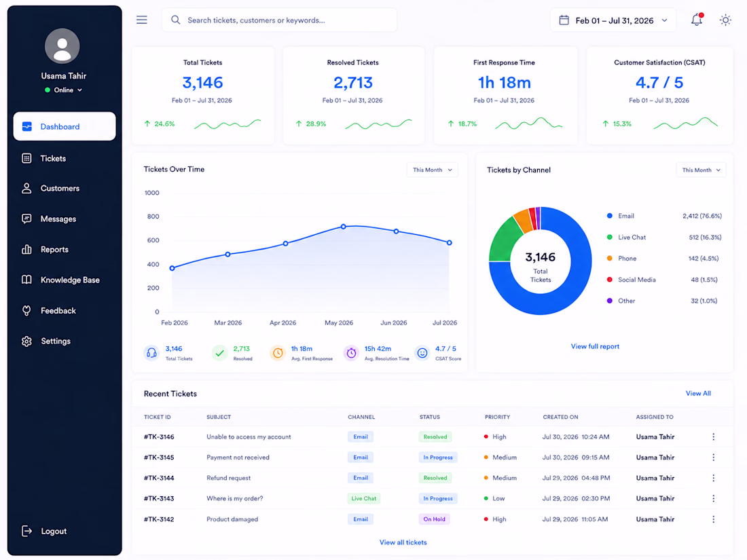Image resolution: width=747 pixels, height=560 pixels.
Task: Click the purple stopwatch Resolution Time icon
Action: (x=351, y=353)
